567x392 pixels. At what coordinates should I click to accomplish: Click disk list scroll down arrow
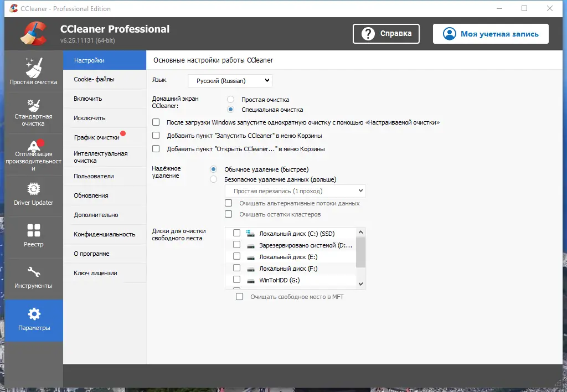tap(360, 284)
